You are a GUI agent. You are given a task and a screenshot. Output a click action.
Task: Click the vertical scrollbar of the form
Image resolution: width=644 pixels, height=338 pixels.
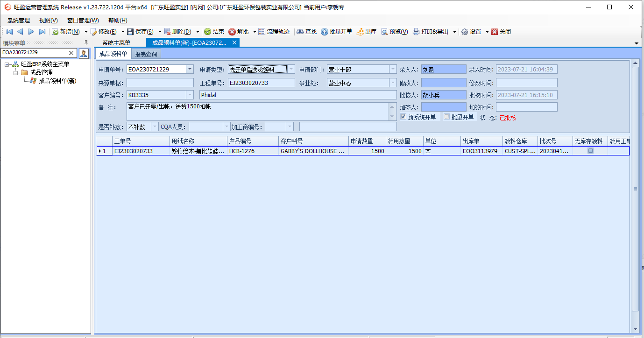point(635,189)
